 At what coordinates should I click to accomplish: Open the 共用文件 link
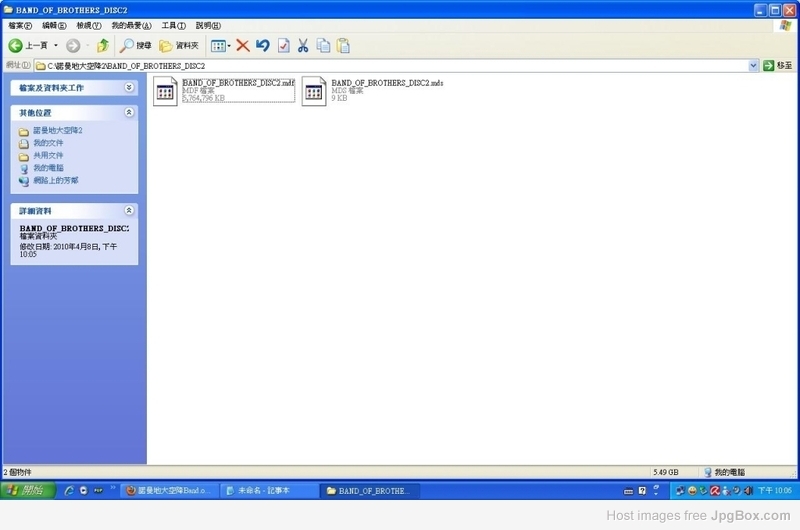[x=48, y=156]
